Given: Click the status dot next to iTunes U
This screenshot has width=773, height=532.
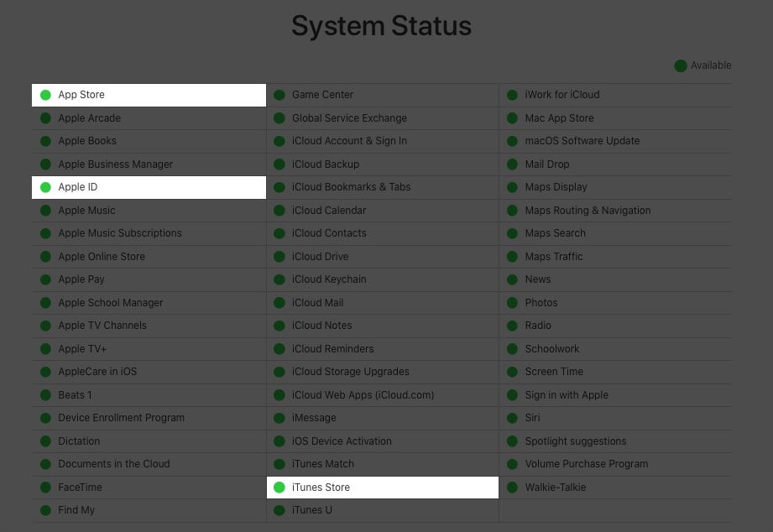Looking at the screenshot, I should tap(279, 510).
